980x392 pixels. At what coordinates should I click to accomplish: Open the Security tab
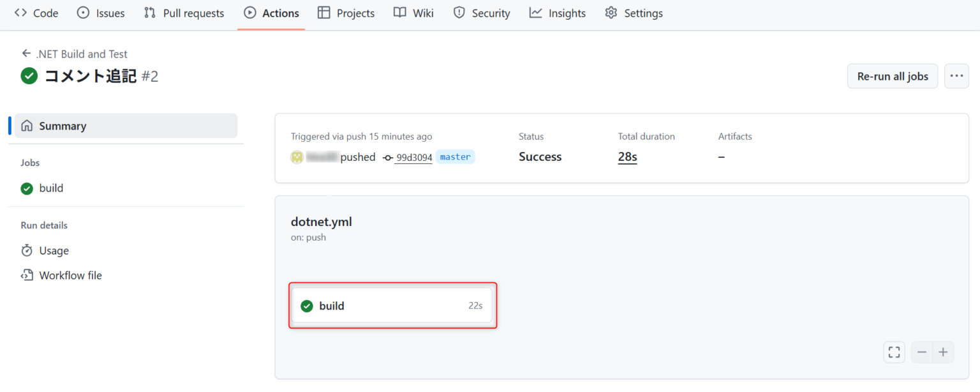[x=481, y=13]
